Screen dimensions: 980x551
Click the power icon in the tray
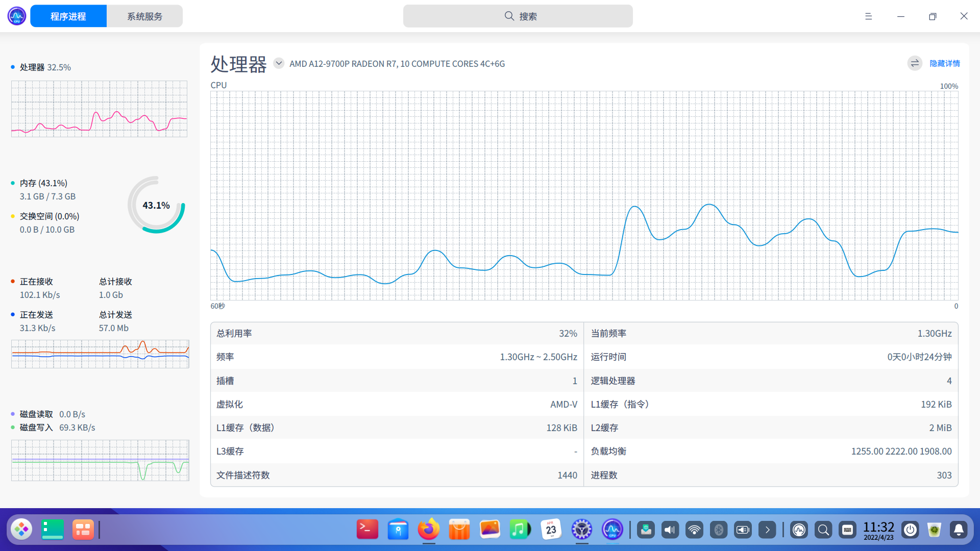coord(910,529)
